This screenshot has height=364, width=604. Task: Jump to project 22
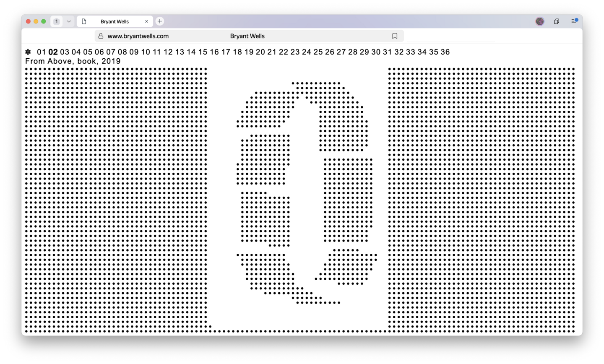click(284, 52)
